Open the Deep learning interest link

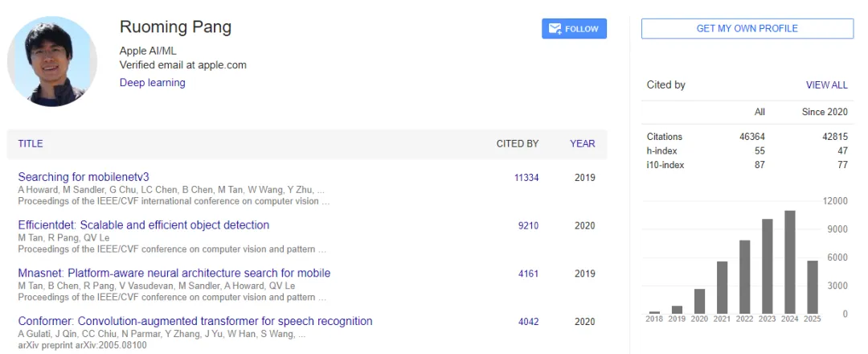[x=152, y=82]
